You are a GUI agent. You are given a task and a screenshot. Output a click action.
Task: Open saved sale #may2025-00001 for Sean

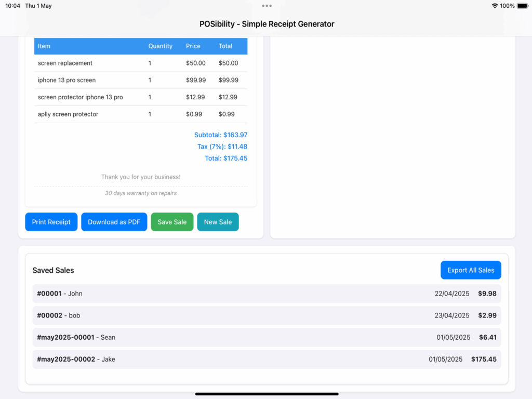(267, 337)
